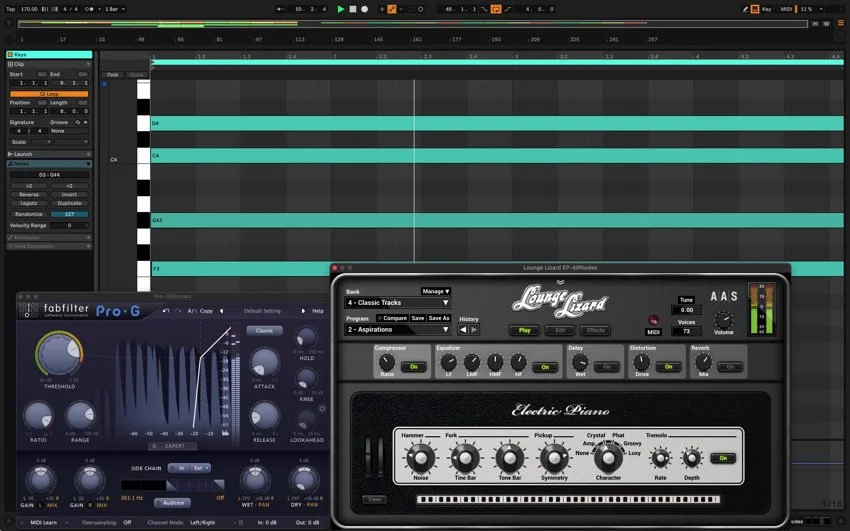The height and width of the screenshot is (531, 850).
Task: Switch Lounge Lizard to Edit view
Action: pyautogui.click(x=560, y=330)
